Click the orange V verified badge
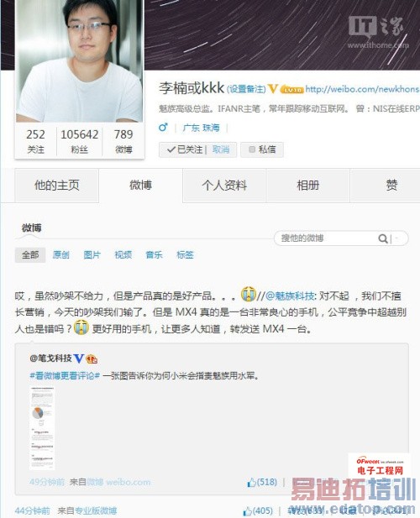 (273, 88)
